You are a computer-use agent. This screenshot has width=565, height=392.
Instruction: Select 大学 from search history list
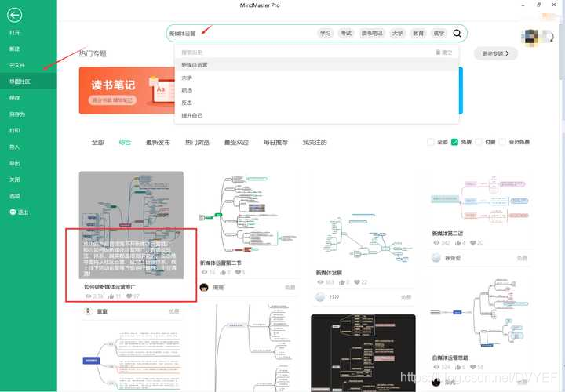(x=317, y=78)
